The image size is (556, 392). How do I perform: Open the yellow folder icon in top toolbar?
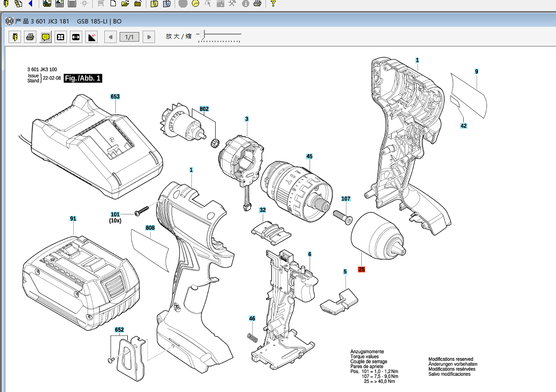click(125, 3)
